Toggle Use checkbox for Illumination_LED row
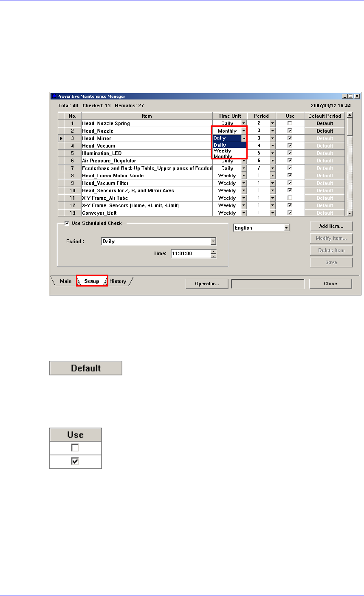The image size is (364, 596). pos(290,153)
